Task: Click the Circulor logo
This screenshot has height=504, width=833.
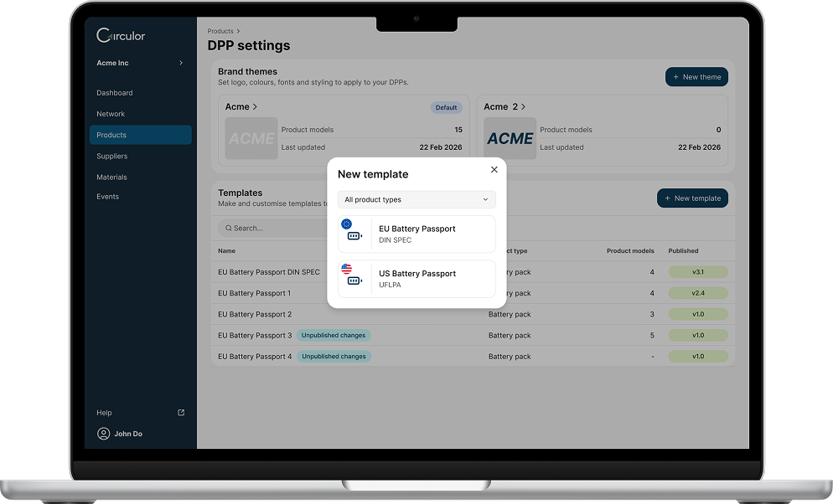Action: pyautogui.click(x=121, y=35)
